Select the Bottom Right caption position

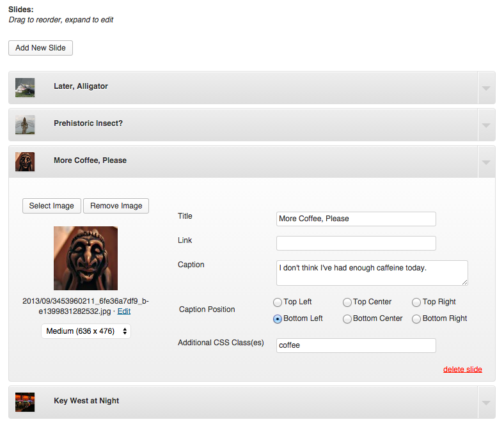point(416,319)
